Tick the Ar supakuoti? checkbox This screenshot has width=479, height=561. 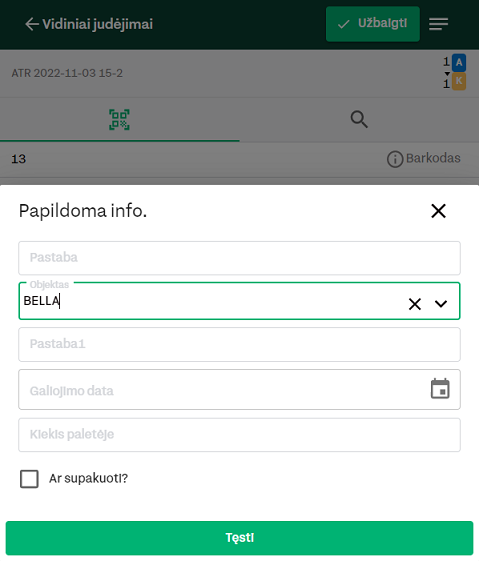pyautogui.click(x=29, y=479)
